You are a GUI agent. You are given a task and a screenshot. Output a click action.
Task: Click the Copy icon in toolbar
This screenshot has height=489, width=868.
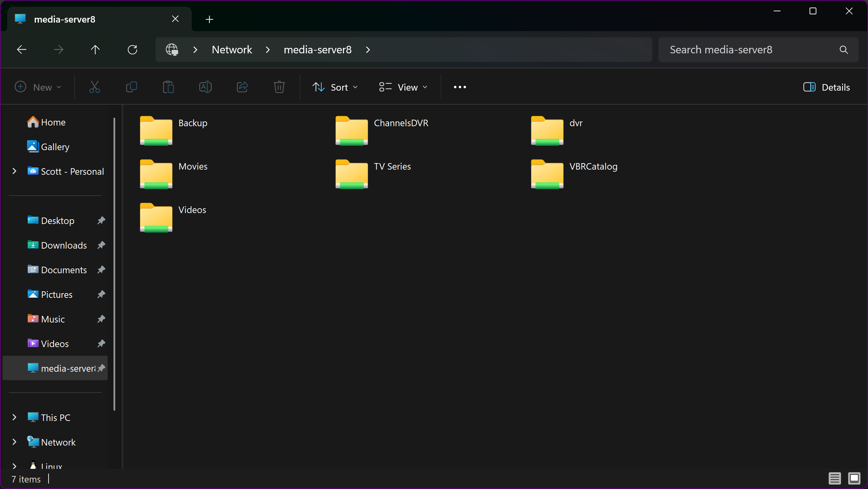(132, 87)
